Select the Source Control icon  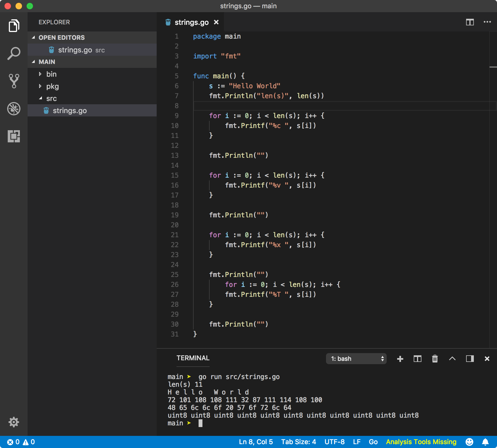(14, 81)
